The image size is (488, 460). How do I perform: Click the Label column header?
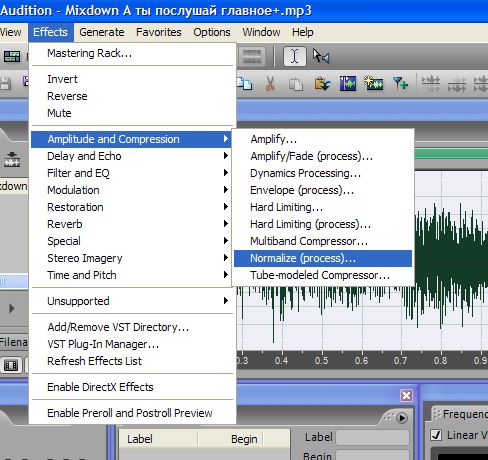click(x=158, y=439)
